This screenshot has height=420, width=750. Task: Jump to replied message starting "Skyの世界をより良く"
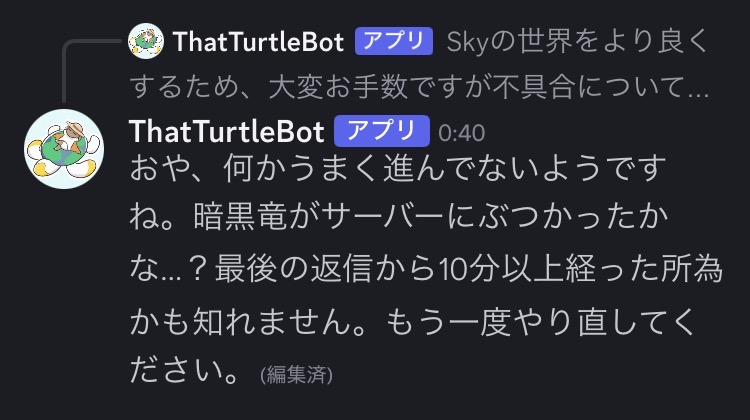point(576,42)
